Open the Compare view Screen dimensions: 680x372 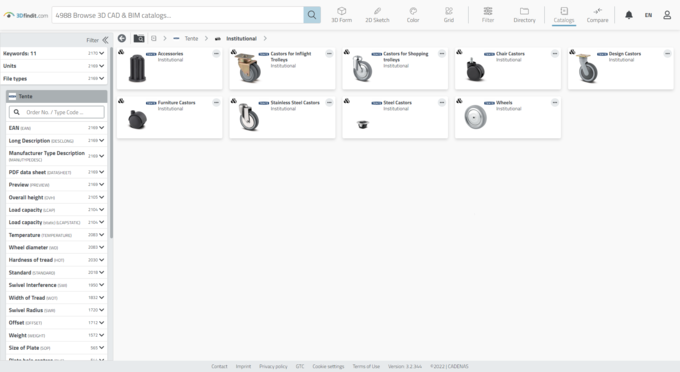598,15
